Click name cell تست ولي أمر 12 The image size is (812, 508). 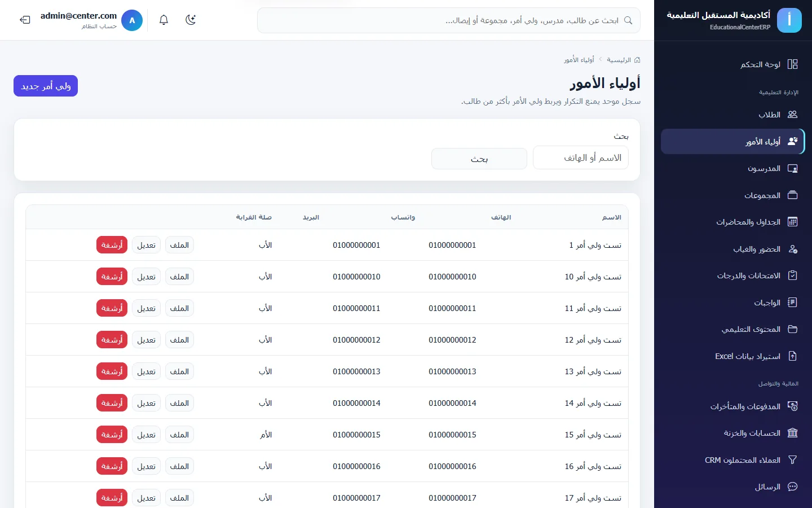click(x=593, y=340)
